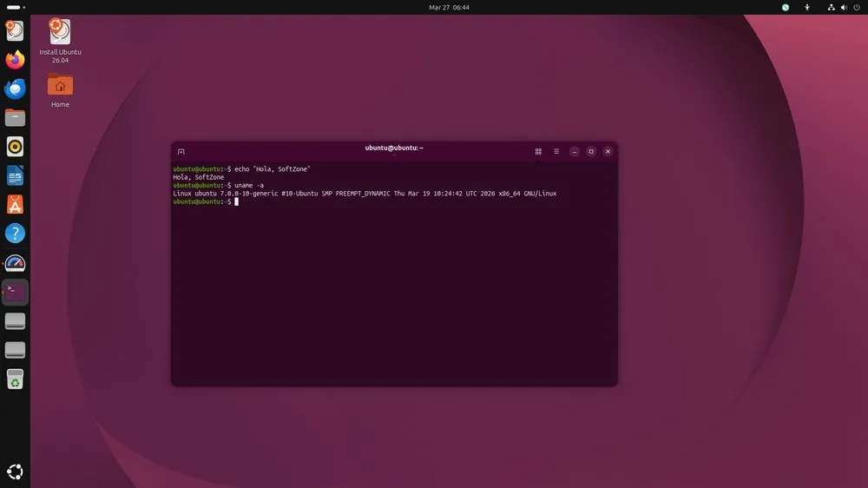Viewport: 868px width, 488px height.
Task: Open the App Center in the dock
Action: click(15, 205)
